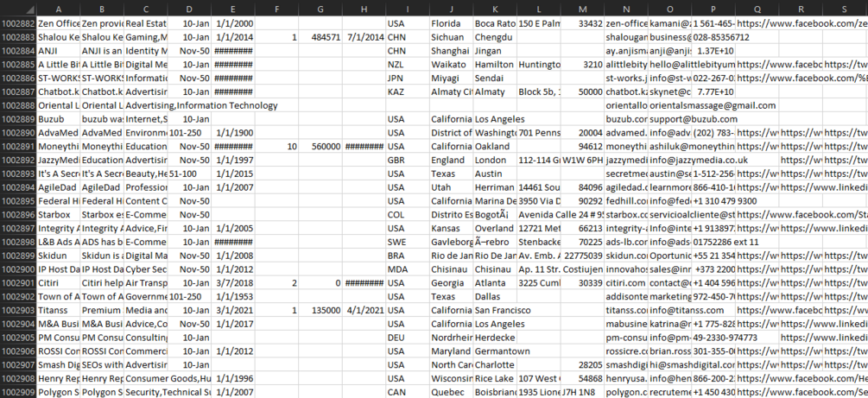Viewport: 868px width, 398px height.
Task: Click Buzub company name cell
Action: 59,119
